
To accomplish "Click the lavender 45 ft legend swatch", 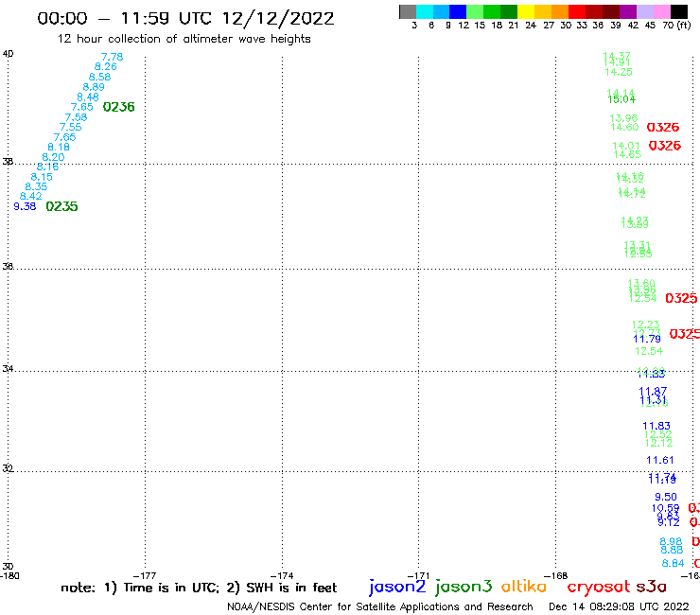I will [644, 11].
